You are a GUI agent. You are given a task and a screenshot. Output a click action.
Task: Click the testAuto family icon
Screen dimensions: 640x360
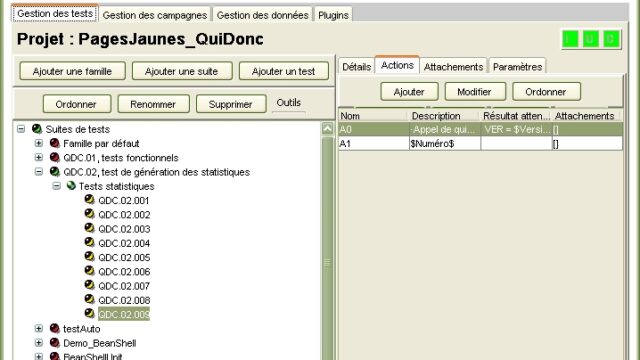coord(55,329)
